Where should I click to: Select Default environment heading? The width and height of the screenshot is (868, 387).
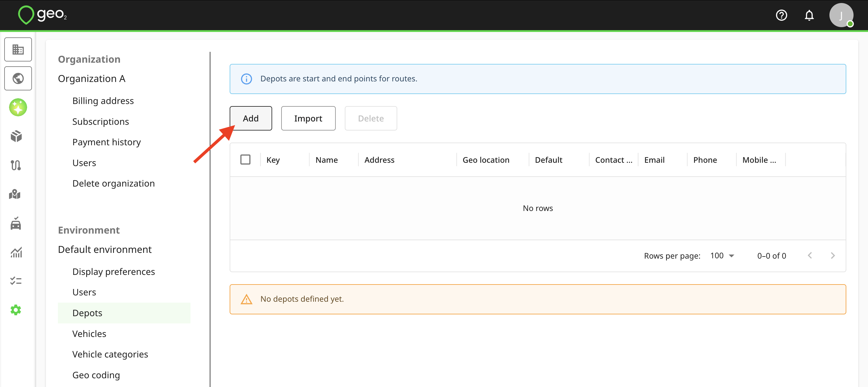point(105,250)
